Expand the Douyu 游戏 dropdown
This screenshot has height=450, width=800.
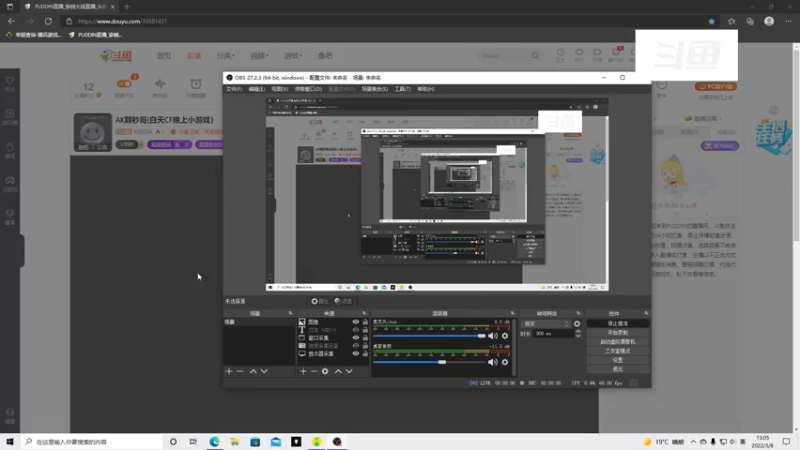[x=293, y=56]
